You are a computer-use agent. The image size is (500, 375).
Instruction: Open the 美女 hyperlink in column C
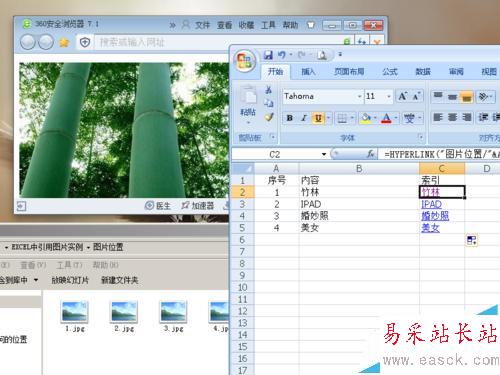tap(430, 228)
